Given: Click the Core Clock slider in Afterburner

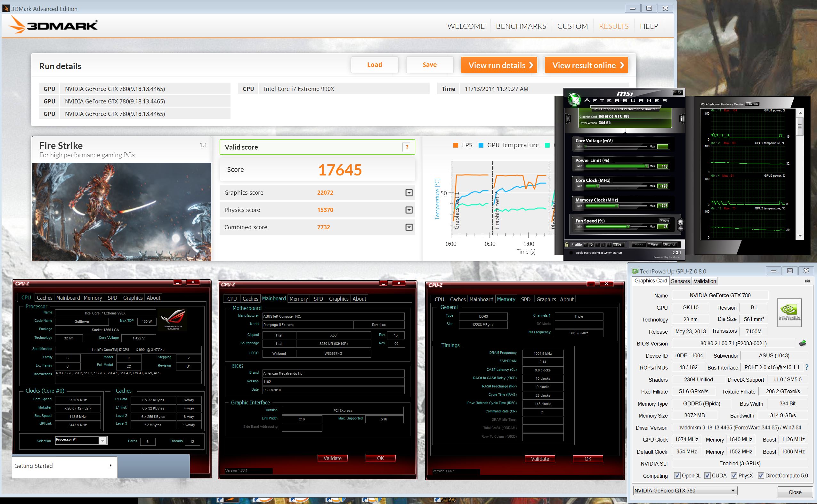Looking at the screenshot, I should (x=616, y=186).
